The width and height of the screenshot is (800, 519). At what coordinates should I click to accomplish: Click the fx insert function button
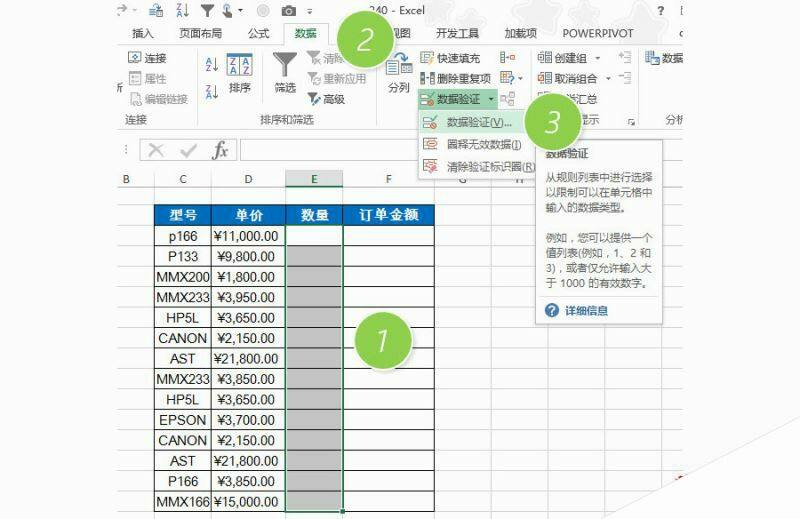click(x=220, y=150)
